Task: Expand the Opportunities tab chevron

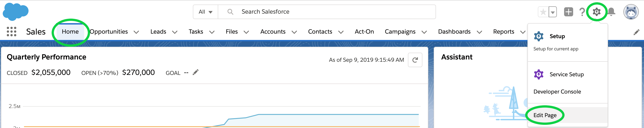Action: pos(136,32)
